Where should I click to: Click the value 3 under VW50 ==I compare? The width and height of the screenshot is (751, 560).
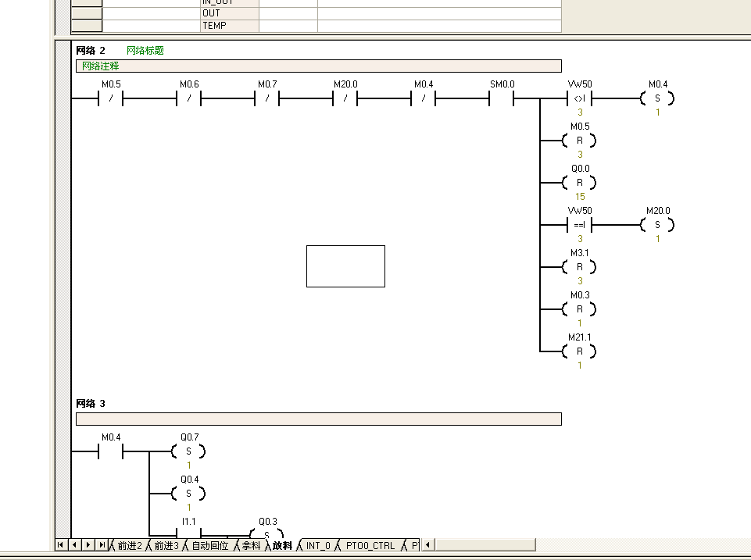point(580,239)
